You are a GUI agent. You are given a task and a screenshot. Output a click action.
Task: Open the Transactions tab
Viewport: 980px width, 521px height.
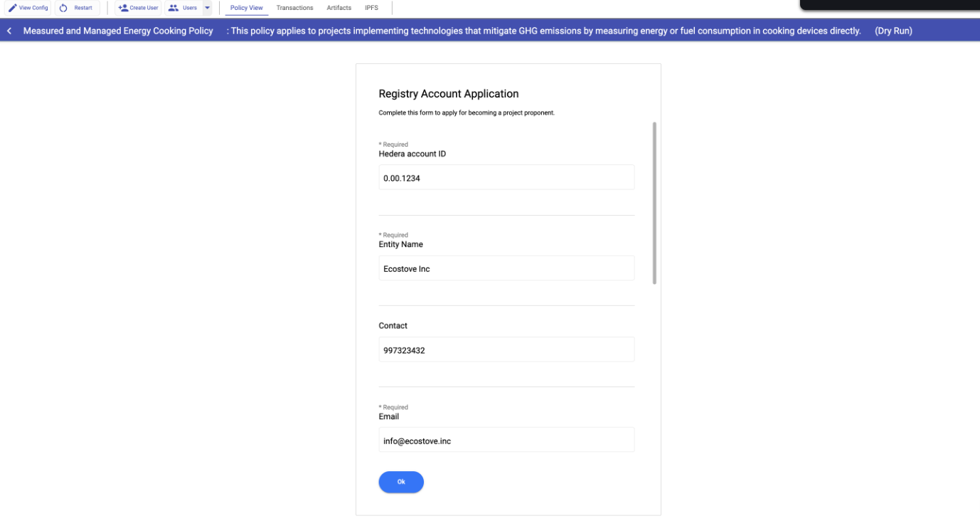coord(294,8)
